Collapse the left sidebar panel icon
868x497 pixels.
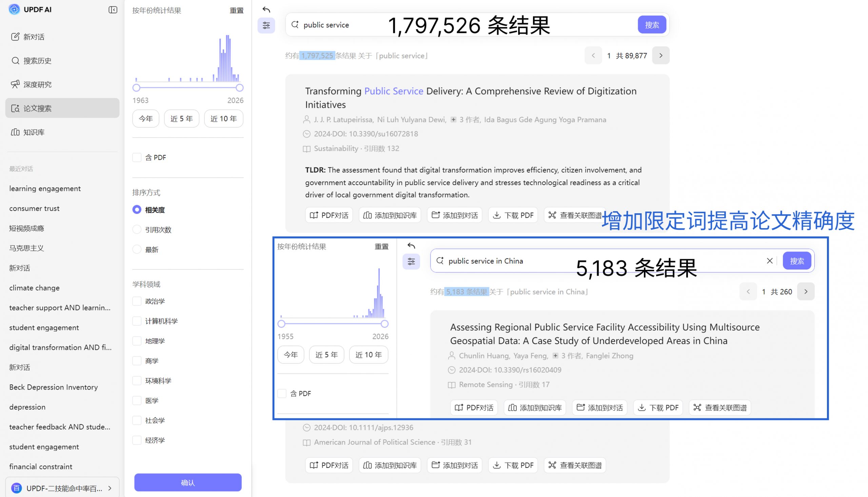click(113, 9)
